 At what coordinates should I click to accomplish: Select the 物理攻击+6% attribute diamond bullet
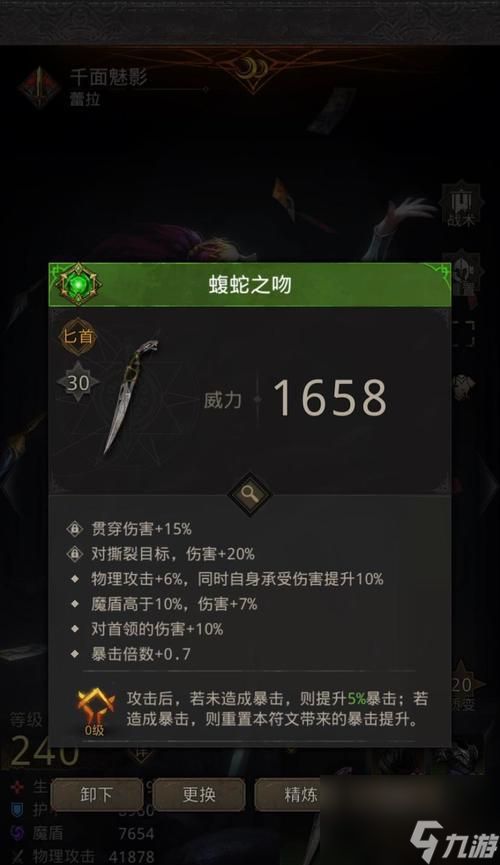click(75, 579)
